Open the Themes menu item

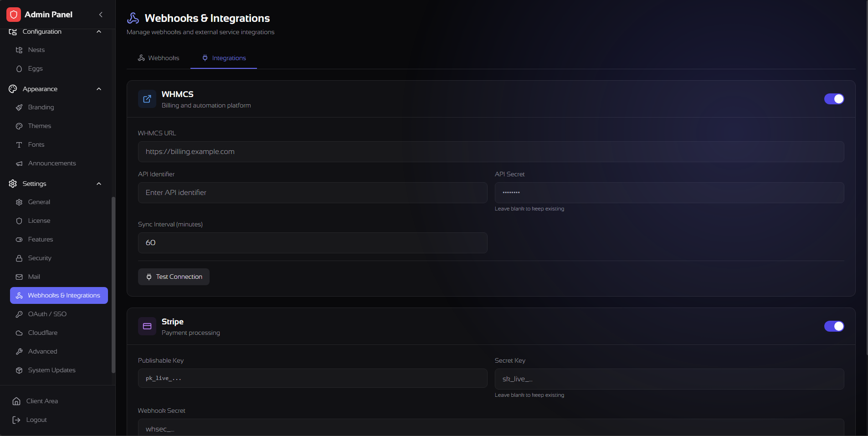pos(59,126)
